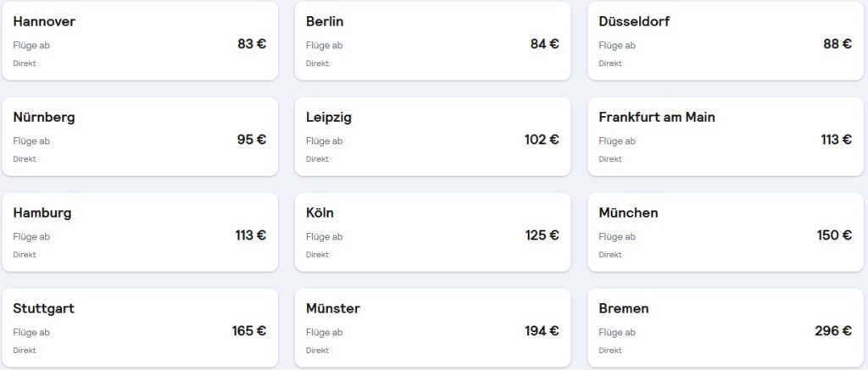Click the 150 € München price

[x=834, y=235]
